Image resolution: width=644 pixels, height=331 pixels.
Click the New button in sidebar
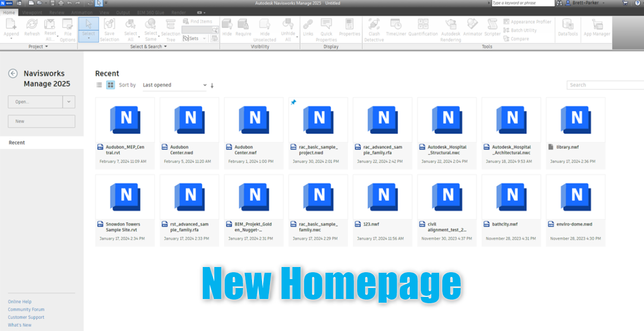click(x=41, y=121)
